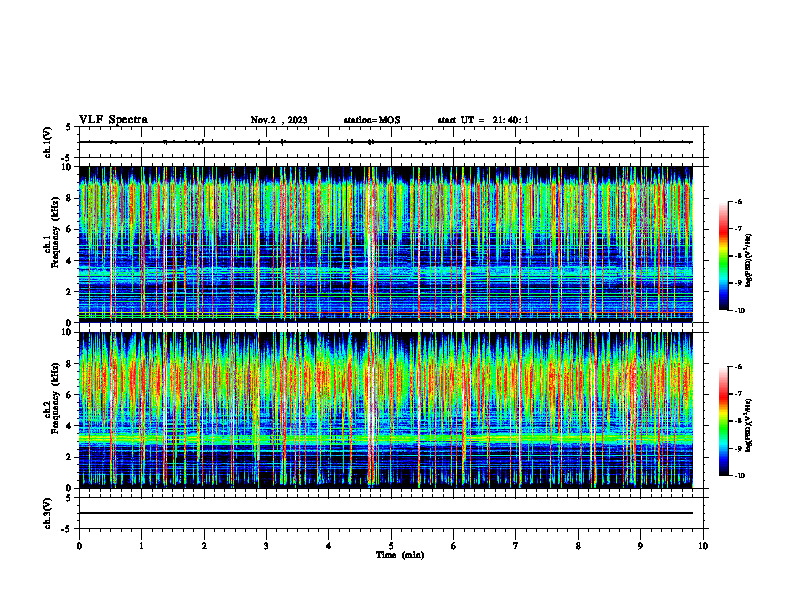Click the "9" tick on the time axis
Image resolution: width=792 pixels, height=612 pixels.
click(640, 546)
